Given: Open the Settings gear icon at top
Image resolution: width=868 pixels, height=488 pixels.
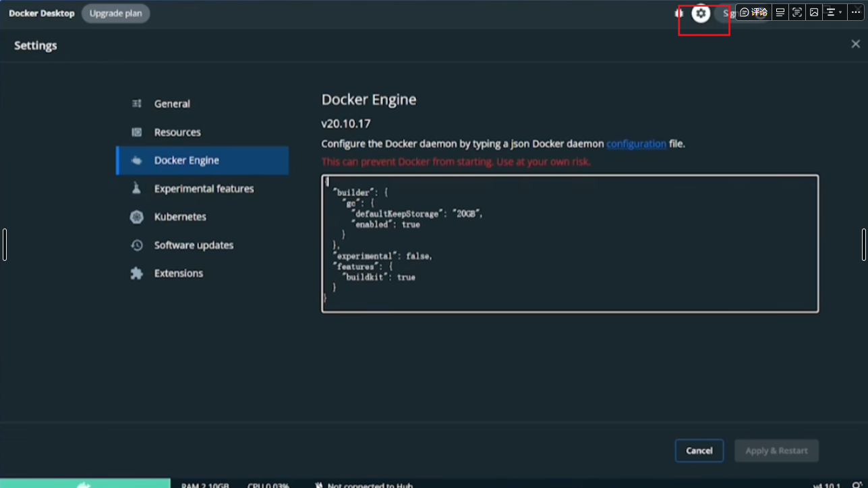Looking at the screenshot, I should pyautogui.click(x=701, y=13).
